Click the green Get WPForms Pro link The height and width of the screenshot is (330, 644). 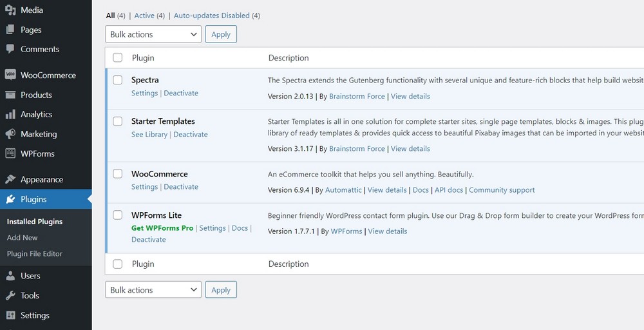click(162, 228)
